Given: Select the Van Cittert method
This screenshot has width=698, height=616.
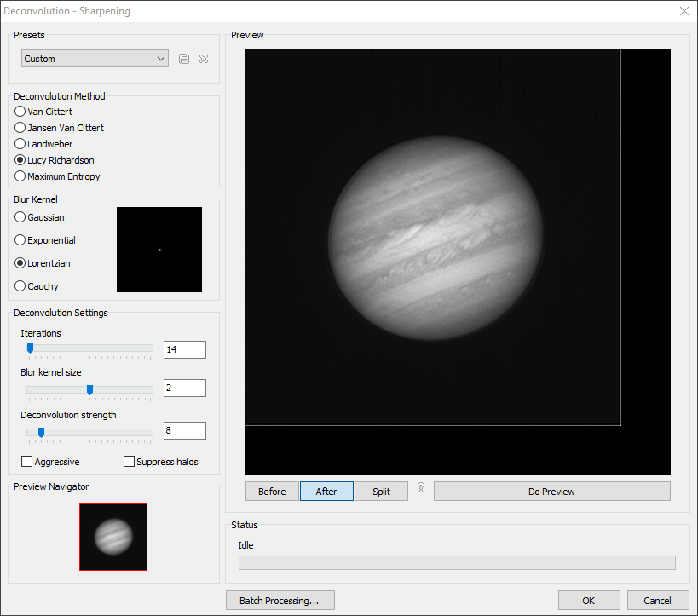Looking at the screenshot, I should pos(43,112).
